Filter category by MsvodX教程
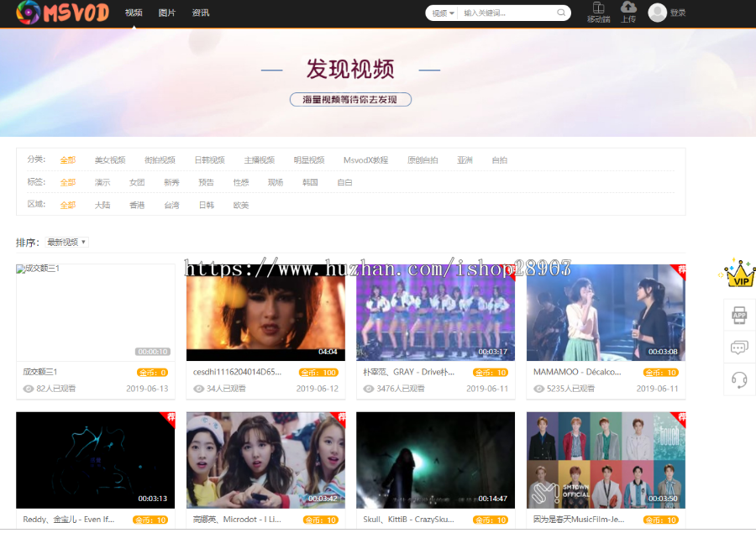756x533 pixels. coord(365,160)
